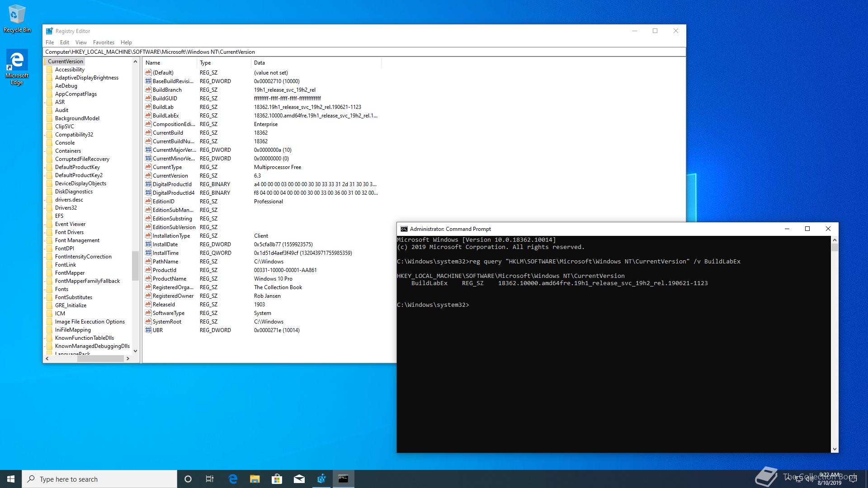Expand the Compatibility32 key node
The height and width of the screenshot is (488, 868).
[x=45, y=135]
